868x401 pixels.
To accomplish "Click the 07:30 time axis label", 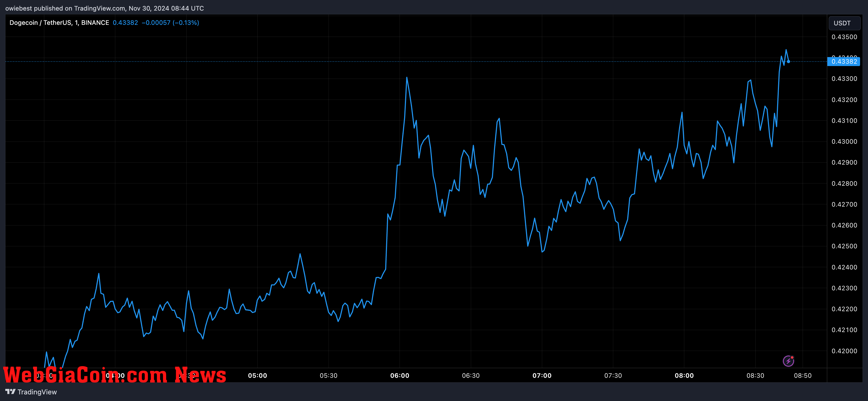I will pos(613,375).
